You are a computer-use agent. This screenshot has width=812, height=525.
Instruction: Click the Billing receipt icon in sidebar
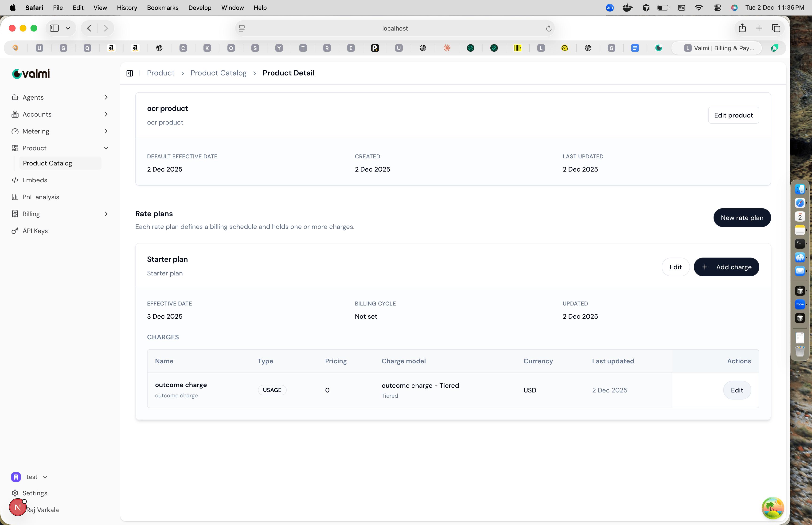15,214
